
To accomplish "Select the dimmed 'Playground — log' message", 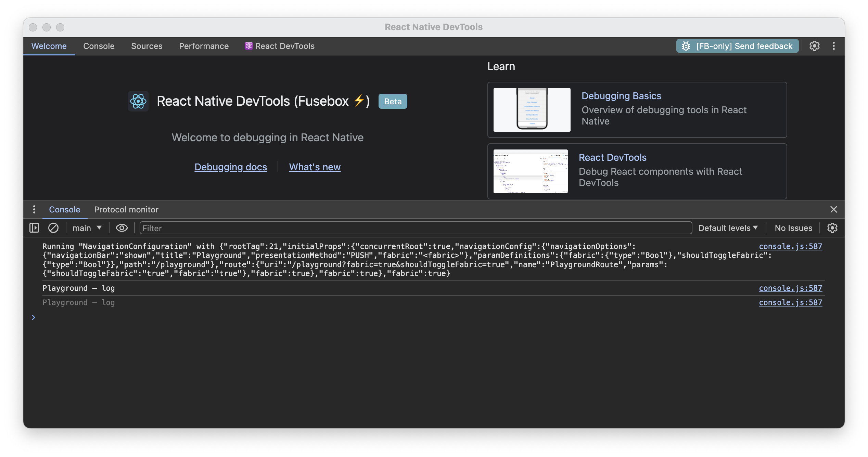I will coord(78,302).
